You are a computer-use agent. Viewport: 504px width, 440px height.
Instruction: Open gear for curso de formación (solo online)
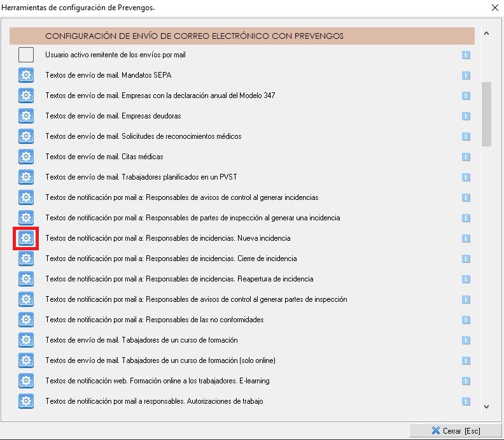coord(26,360)
